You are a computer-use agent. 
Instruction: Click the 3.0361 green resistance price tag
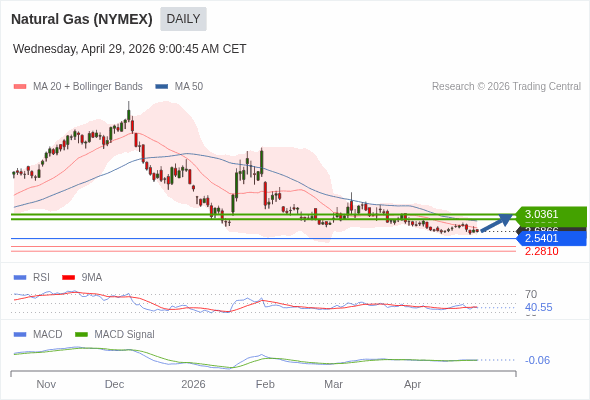(x=551, y=214)
